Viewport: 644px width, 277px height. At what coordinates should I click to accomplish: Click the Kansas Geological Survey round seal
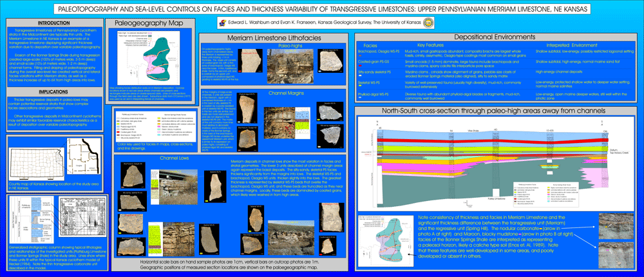428,23
